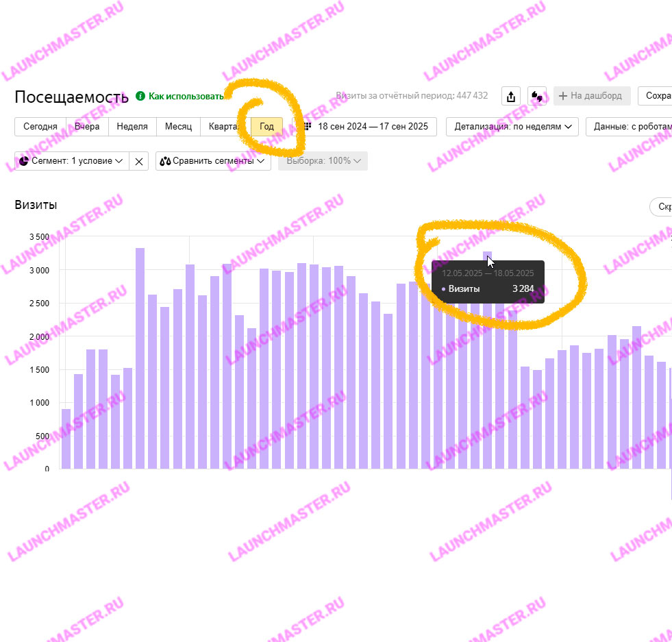Screen dimensions: 672x642
Task: Click the date range 18 сен 2024 — 17 сен 2025
Action: [x=372, y=127]
